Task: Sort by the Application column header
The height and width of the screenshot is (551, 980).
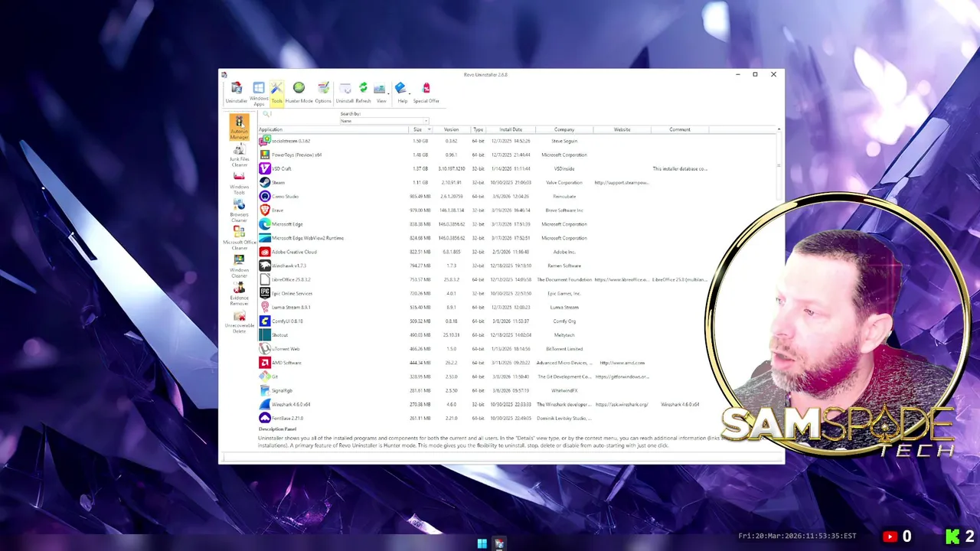Action: tap(333, 129)
